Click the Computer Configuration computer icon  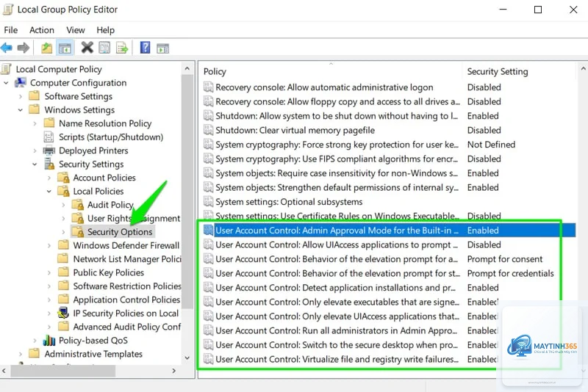point(21,83)
